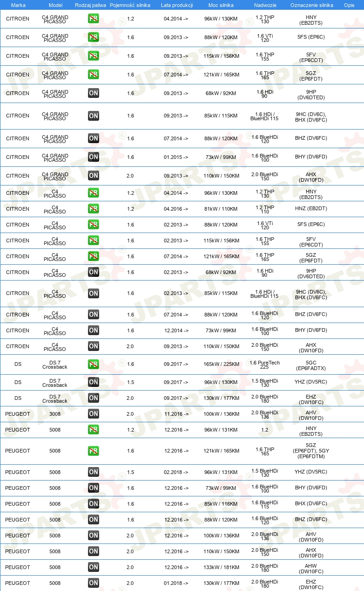Select the 85kW / 116KM power cell

pos(221,504)
